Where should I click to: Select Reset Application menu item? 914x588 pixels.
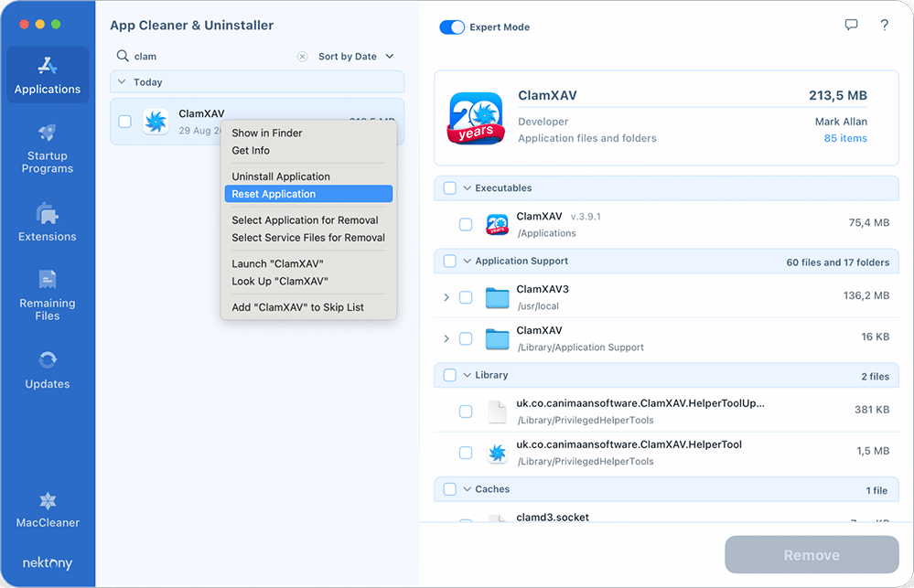click(x=308, y=194)
